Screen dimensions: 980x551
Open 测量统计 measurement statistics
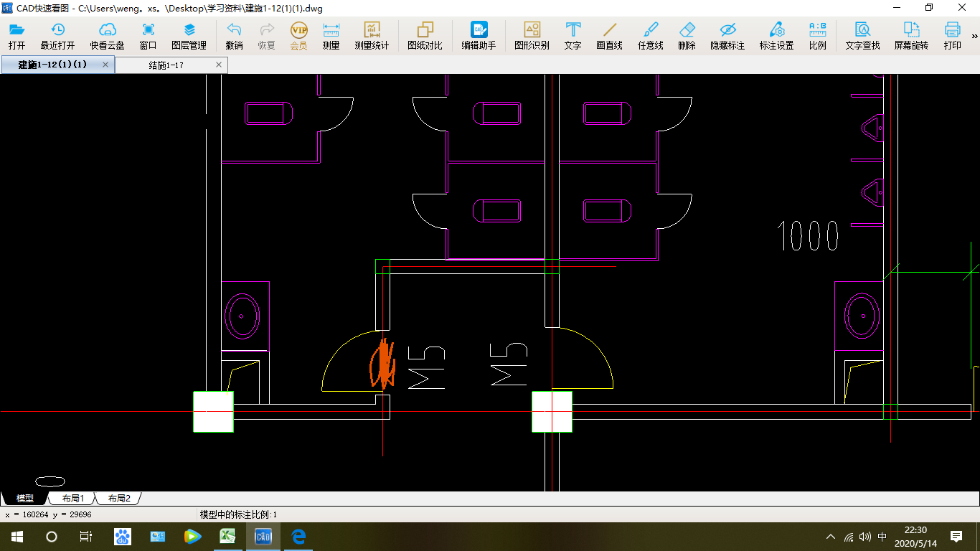(372, 36)
